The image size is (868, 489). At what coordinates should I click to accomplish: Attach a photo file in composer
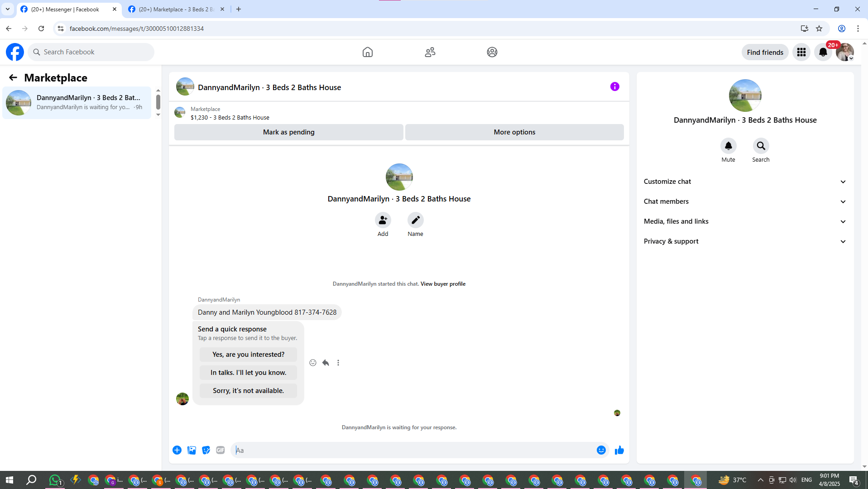192,450
